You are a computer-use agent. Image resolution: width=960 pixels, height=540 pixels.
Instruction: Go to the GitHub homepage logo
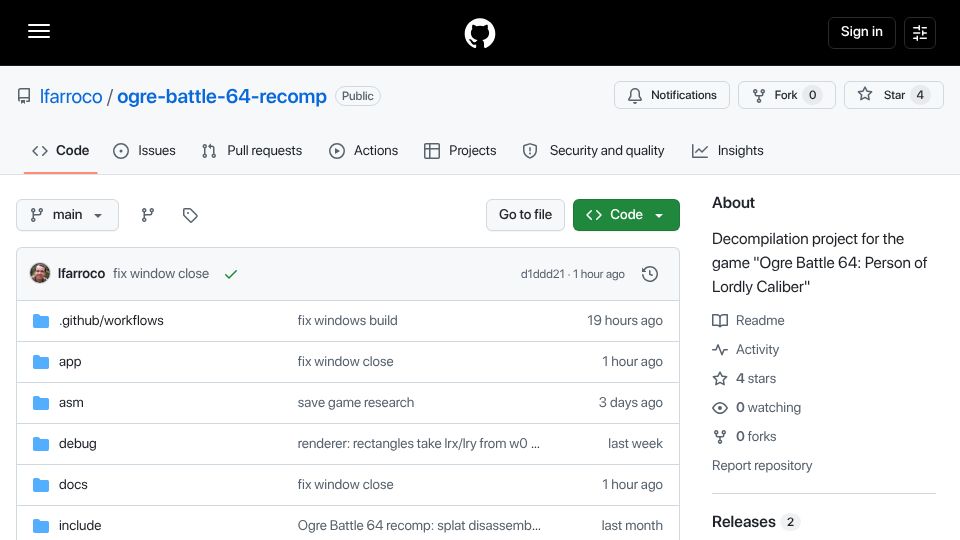point(479,33)
